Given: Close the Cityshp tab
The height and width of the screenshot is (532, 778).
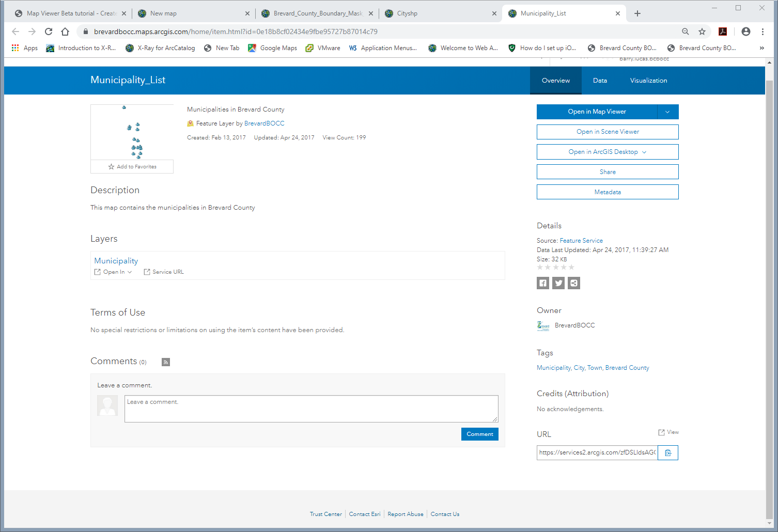Looking at the screenshot, I should [494, 13].
